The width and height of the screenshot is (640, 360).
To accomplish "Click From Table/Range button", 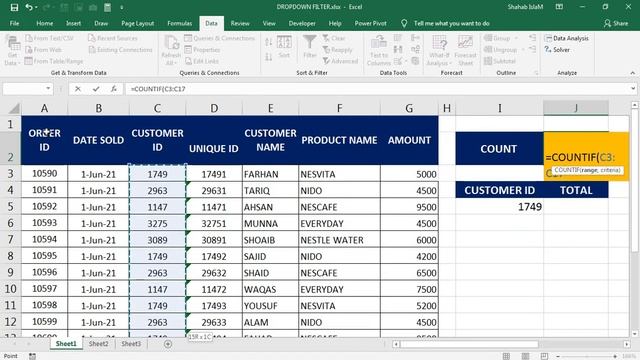I will 54,61.
